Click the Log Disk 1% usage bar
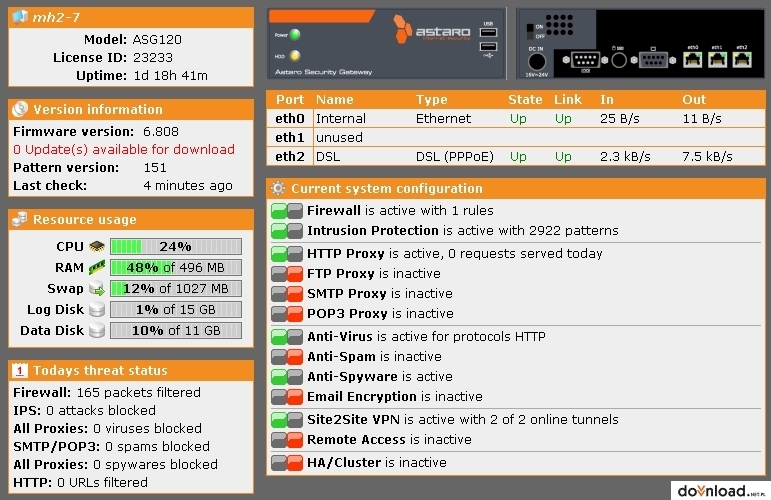Viewport: 771px width, 500px height. (176, 310)
